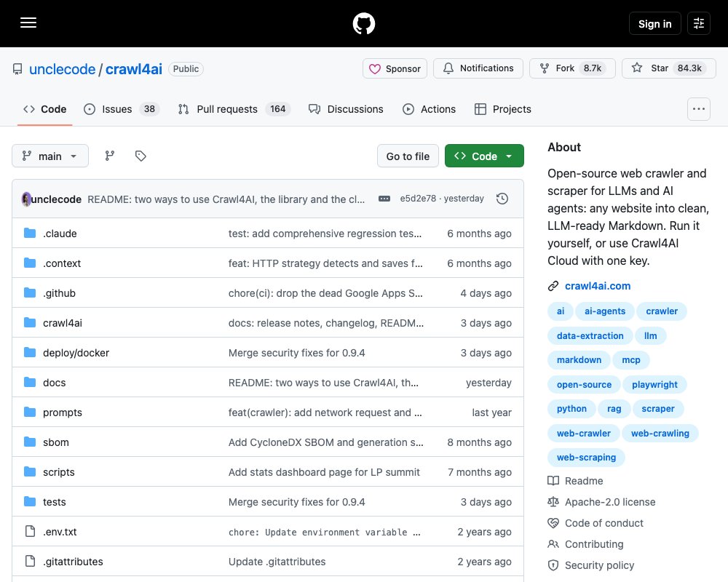Open the .gitattributes file

(x=73, y=562)
